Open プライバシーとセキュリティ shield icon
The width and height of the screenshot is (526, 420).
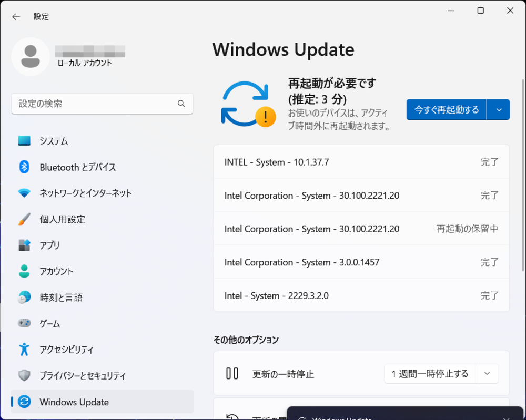pos(24,375)
